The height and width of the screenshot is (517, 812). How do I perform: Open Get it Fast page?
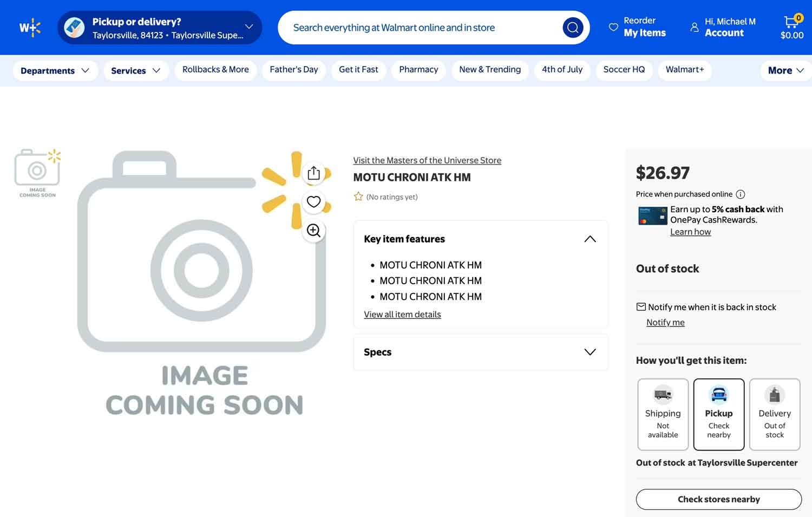pyautogui.click(x=358, y=70)
